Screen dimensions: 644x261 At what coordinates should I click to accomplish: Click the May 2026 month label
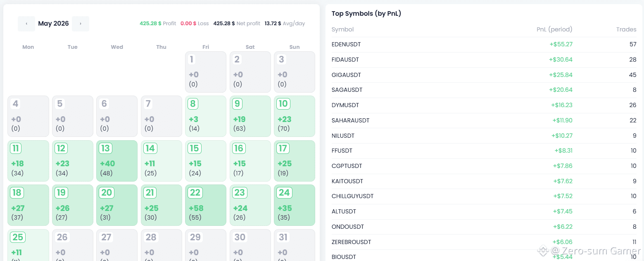point(53,24)
